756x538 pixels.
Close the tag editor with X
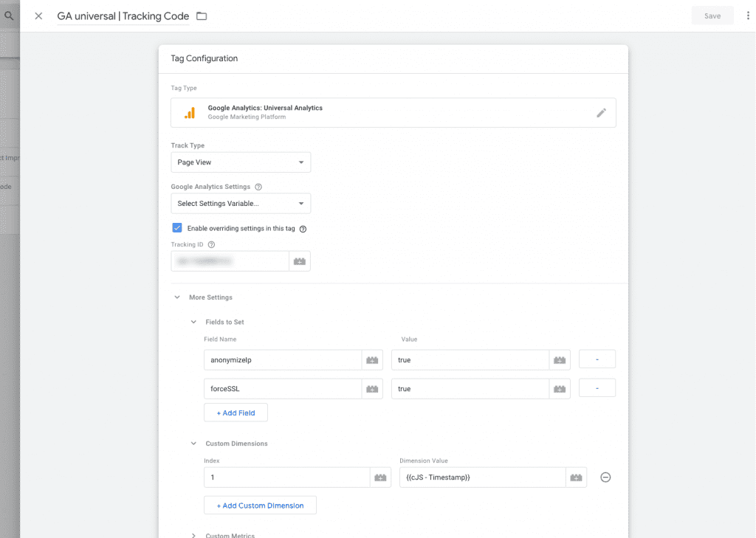(38, 16)
